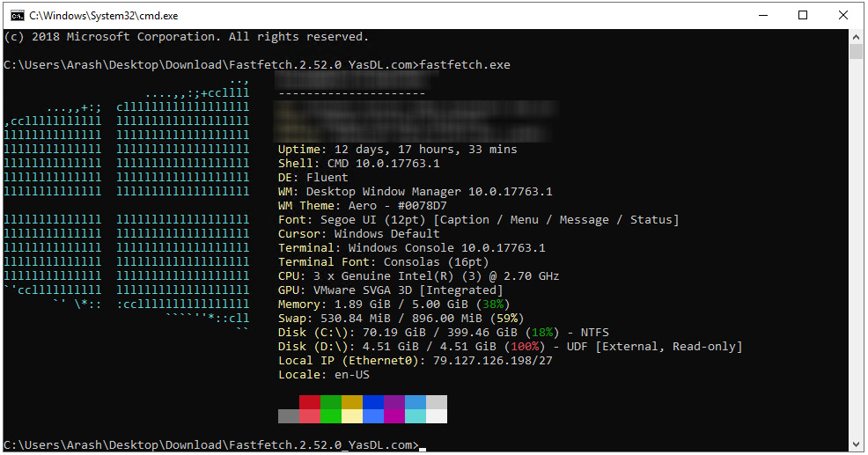
Task: Click the light gray color block
Action: tap(437, 402)
